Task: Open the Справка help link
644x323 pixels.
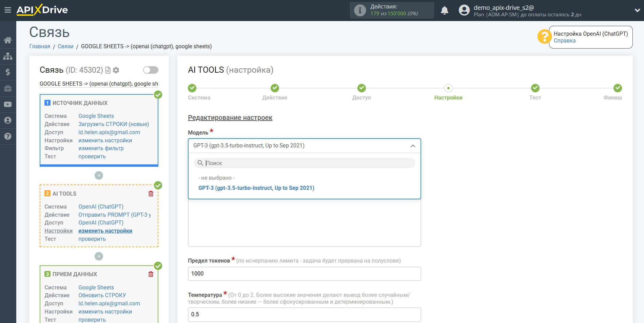Action: pyautogui.click(x=564, y=41)
